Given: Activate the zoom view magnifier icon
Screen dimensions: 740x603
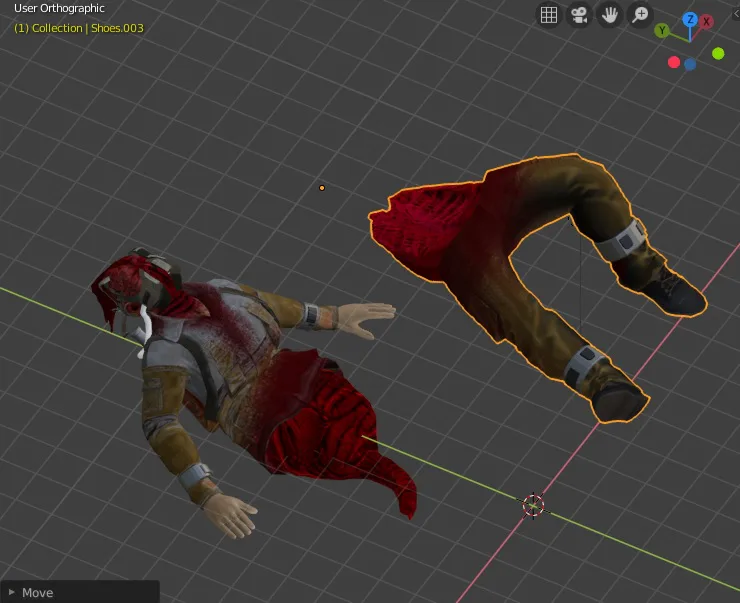Looking at the screenshot, I should click(x=640, y=15).
